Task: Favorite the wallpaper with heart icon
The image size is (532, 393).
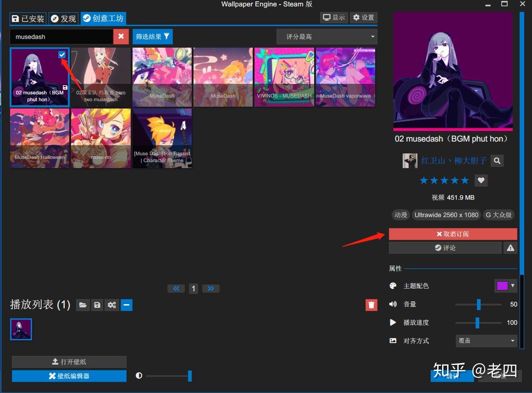Action: (481, 180)
